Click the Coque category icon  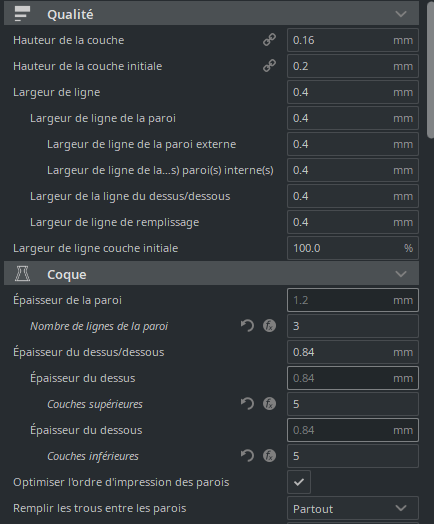(x=22, y=274)
